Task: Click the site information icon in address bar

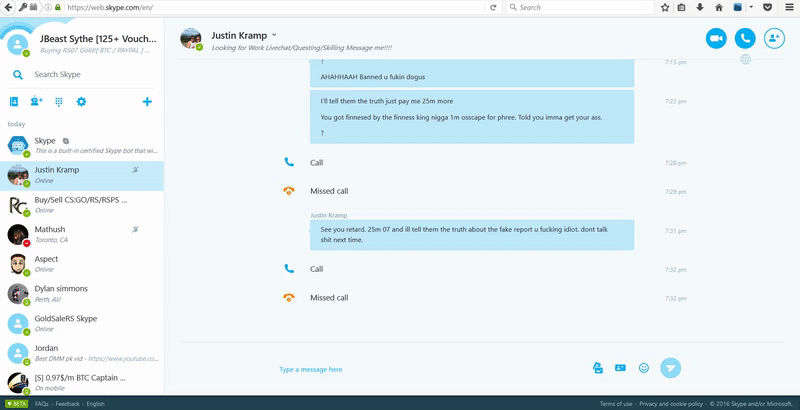Action: (48, 7)
